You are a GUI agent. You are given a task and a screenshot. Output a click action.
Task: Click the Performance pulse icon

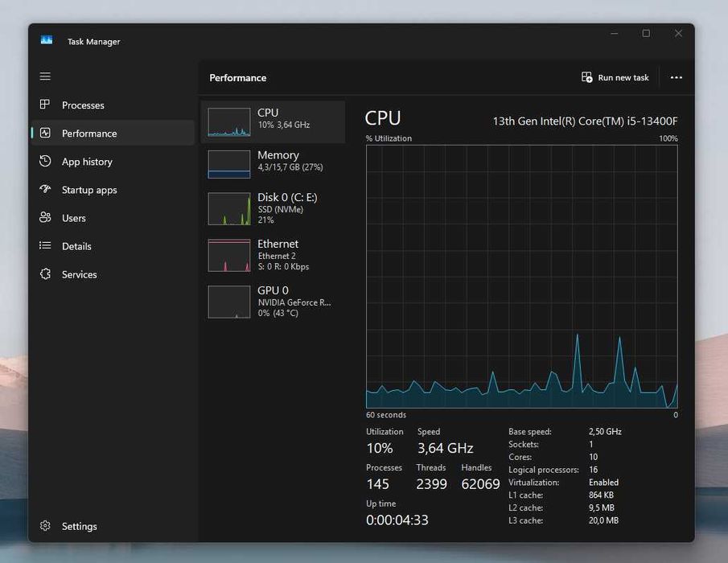pyautogui.click(x=45, y=134)
